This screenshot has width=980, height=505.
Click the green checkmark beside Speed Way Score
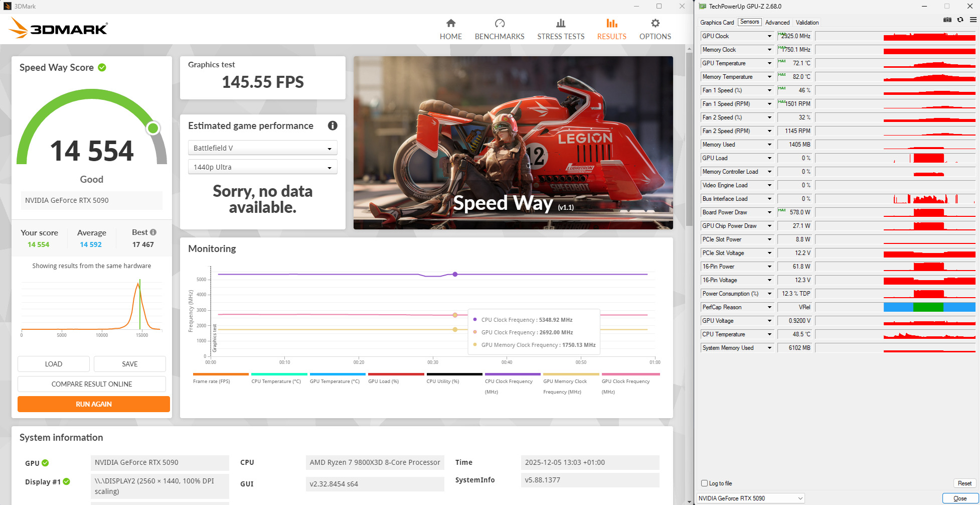pyautogui.click(x=102, y=67)
